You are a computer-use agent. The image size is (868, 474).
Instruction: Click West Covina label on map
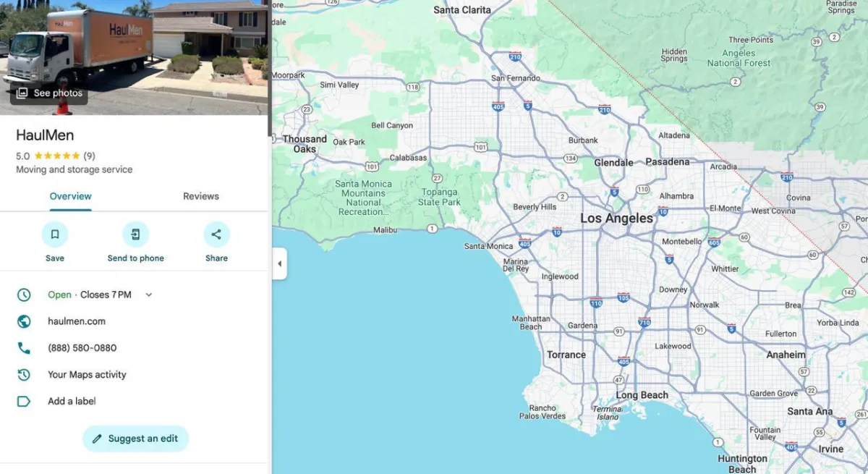(x=773, y=211)
